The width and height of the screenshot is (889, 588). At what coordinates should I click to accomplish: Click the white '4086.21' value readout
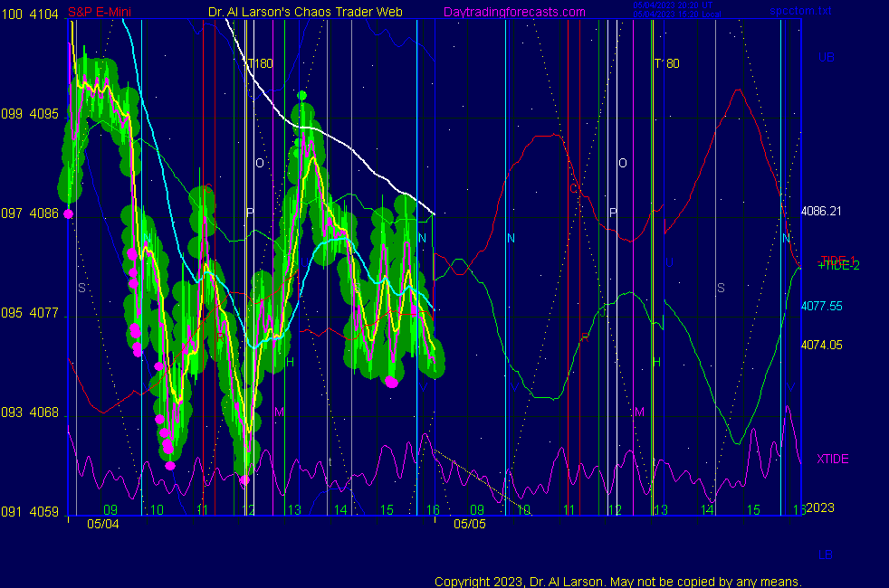821,212
